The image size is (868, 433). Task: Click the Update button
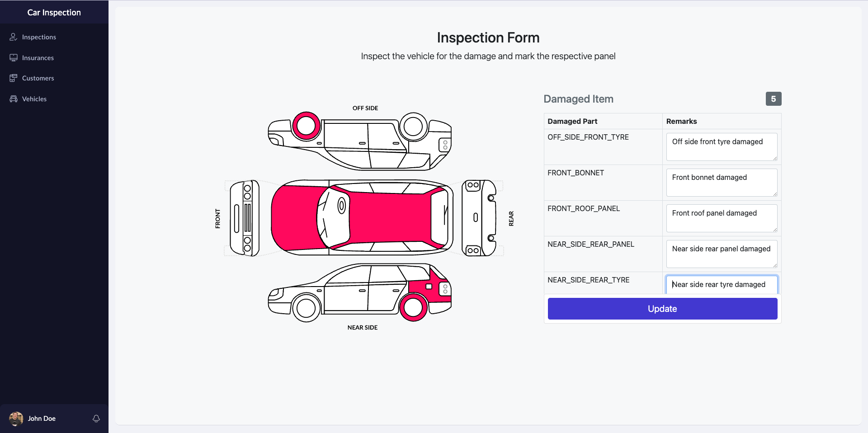tap(662, 309)
